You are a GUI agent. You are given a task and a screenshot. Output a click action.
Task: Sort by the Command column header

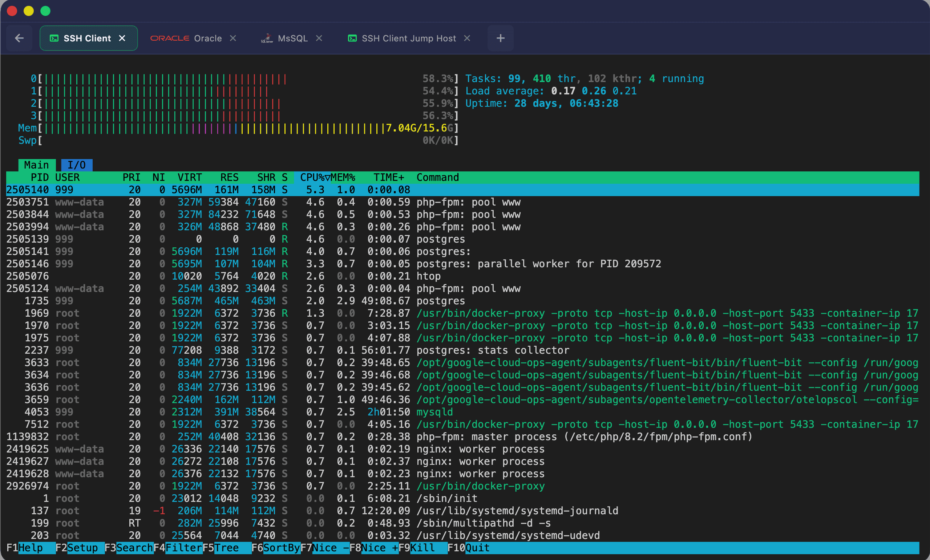tap(438, 177)
